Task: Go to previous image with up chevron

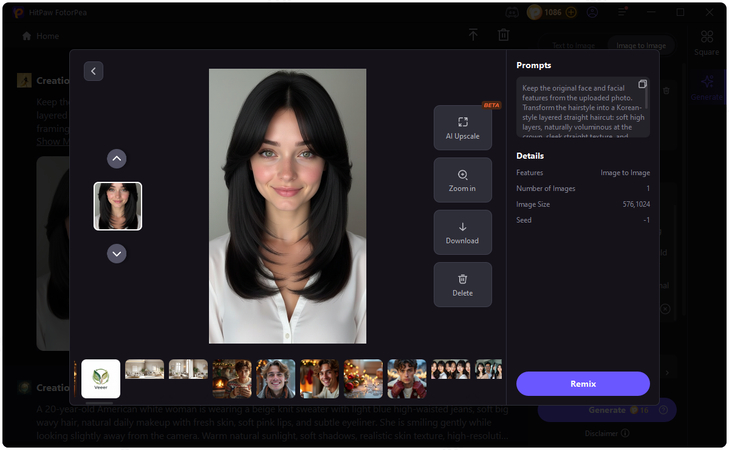Action: 117,158
